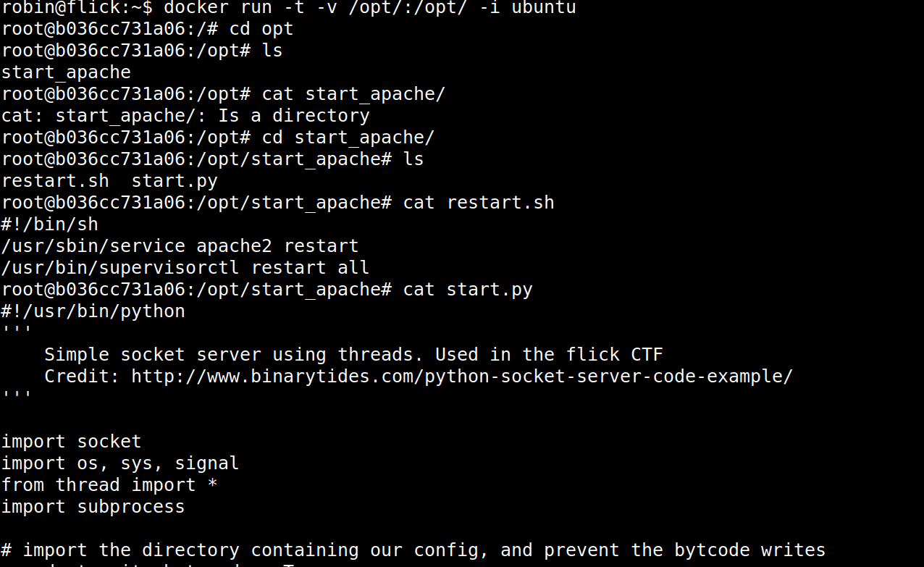This screenshot has height=567, width=924.
Task: Click the "import os, sys, signal" line
Action: tap(119, 463)
